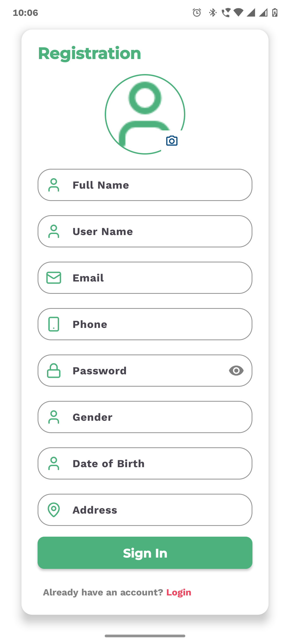
Task: Tap the alarm clock status bar icon
Action: (197, 13)
